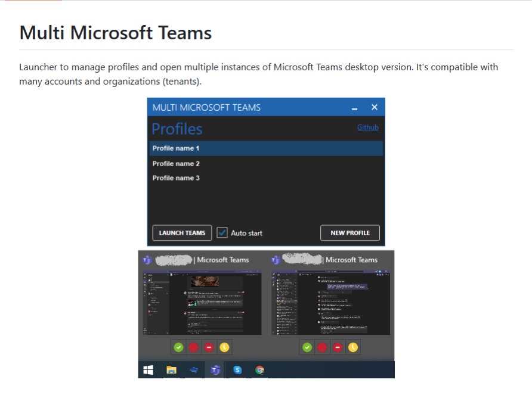Set Busy status in left Teams preview

pos(193,347)
